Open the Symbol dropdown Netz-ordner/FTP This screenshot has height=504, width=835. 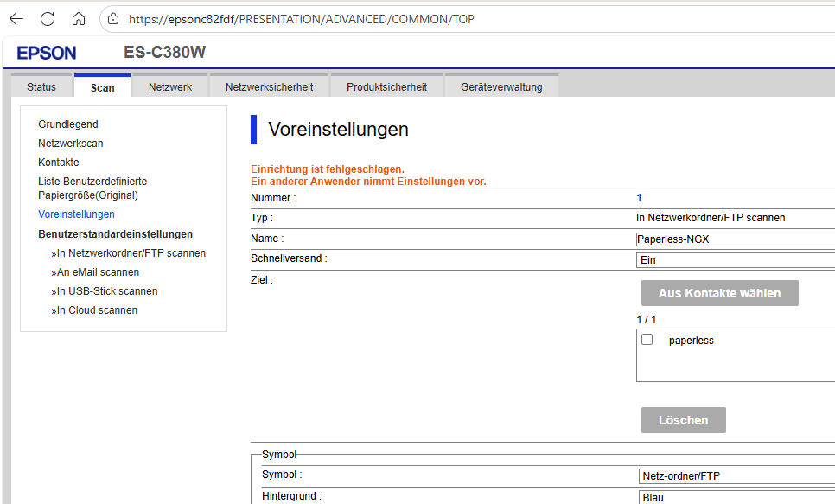(735, 475)
